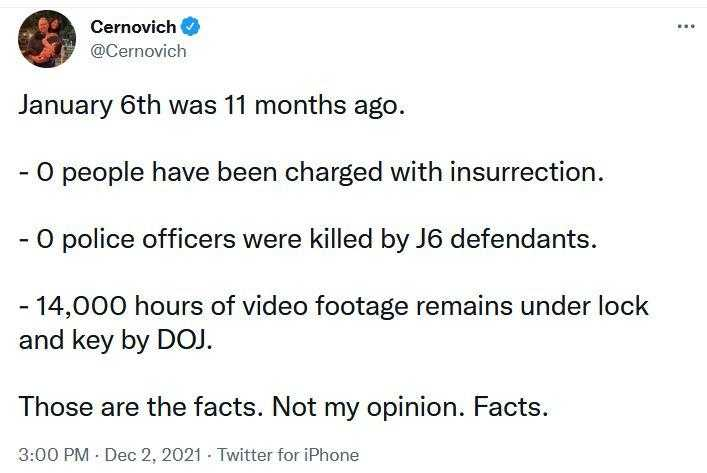Image resolution: width=707 pixels, height=473 pixels.
Task: Click the 3:00 PM timestamp
Action: (x=54, y=455)
